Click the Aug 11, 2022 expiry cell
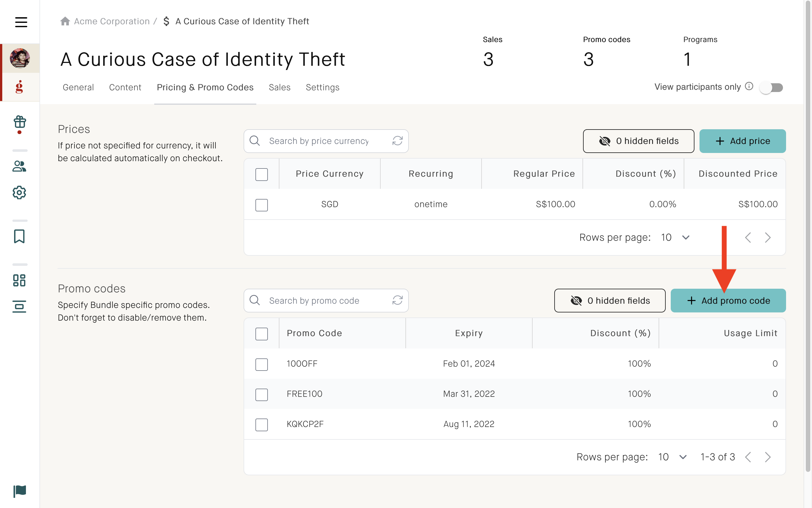Image resolution: width=812 pixels, height=508 pixels. pos(469,424)
